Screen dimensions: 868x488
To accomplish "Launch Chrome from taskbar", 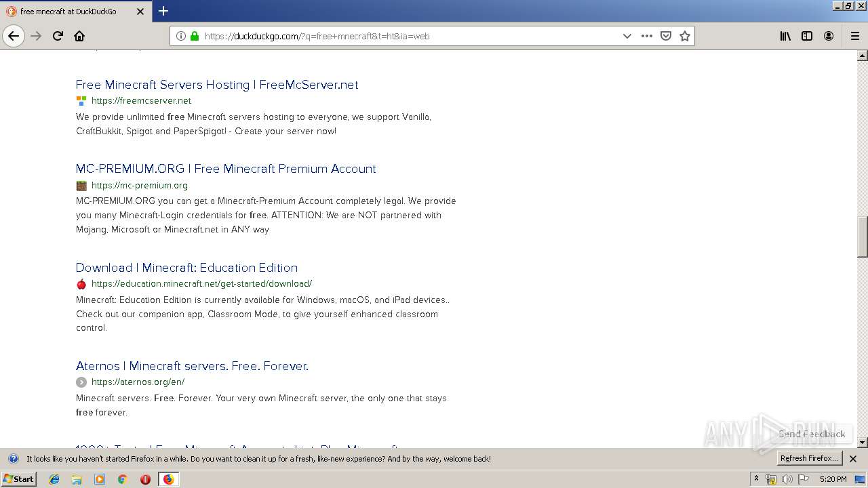I will 122,479.
